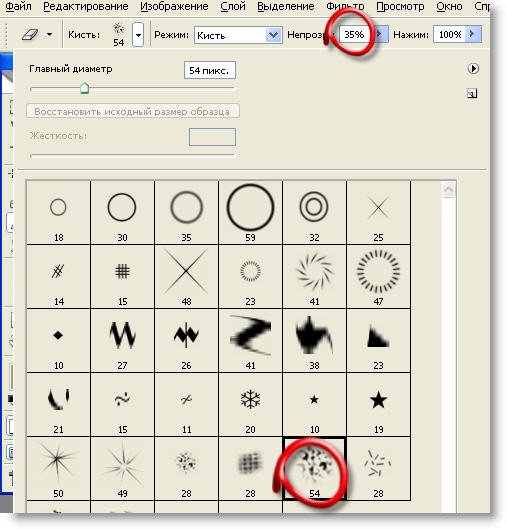Select the tiny slash brush 11
Image resolution: width=506 pixels, height=529 pixels.
(186, 405)
